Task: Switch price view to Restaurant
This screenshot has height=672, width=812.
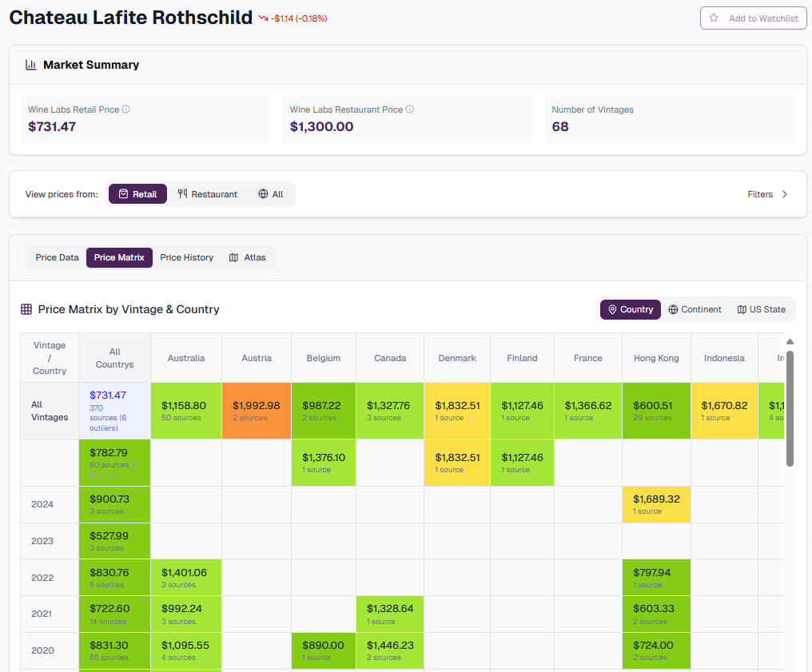Action: point(208,194)
